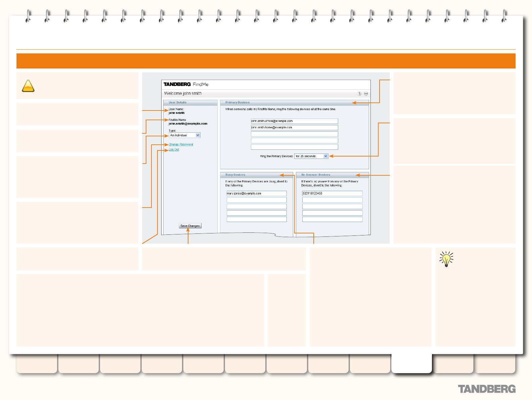Select the john.smith.office@example.com device field
The width and height of the screenshot is (532, 400).
(295, 121)
